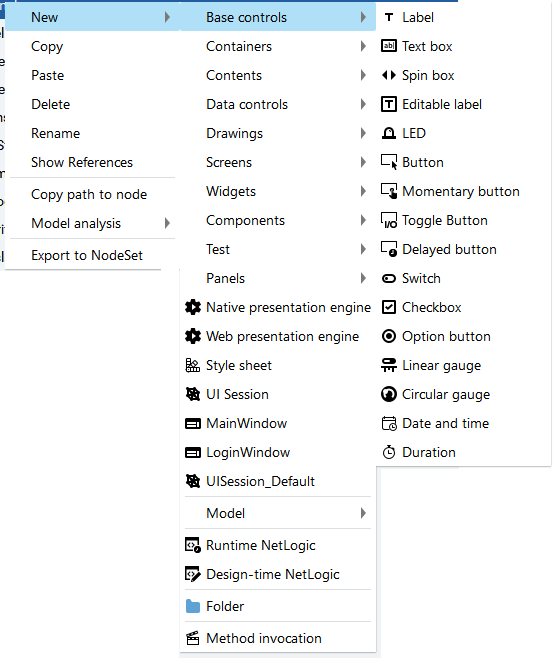Select the Duration stopwatch icon
Screen dimensions: 559x658
pos(389,452)
